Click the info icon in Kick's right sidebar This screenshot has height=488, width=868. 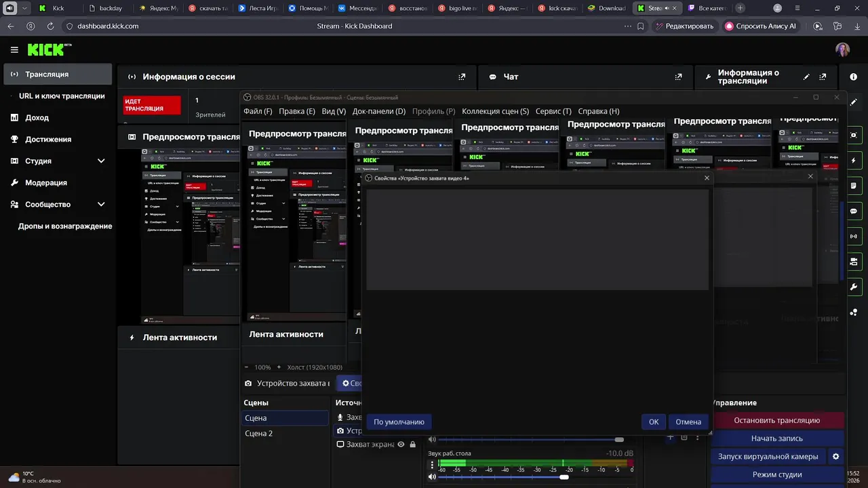pyautogui.click(x=853, y=77)
